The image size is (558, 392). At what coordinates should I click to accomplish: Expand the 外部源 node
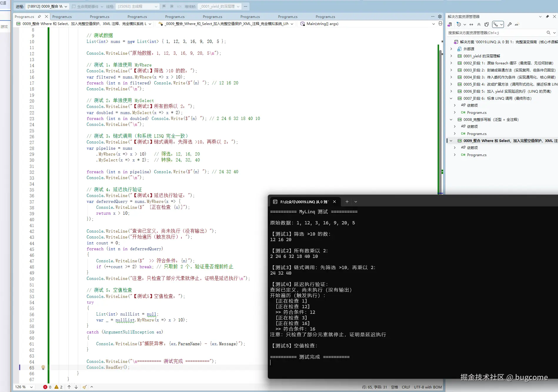(x=451, y=49)
